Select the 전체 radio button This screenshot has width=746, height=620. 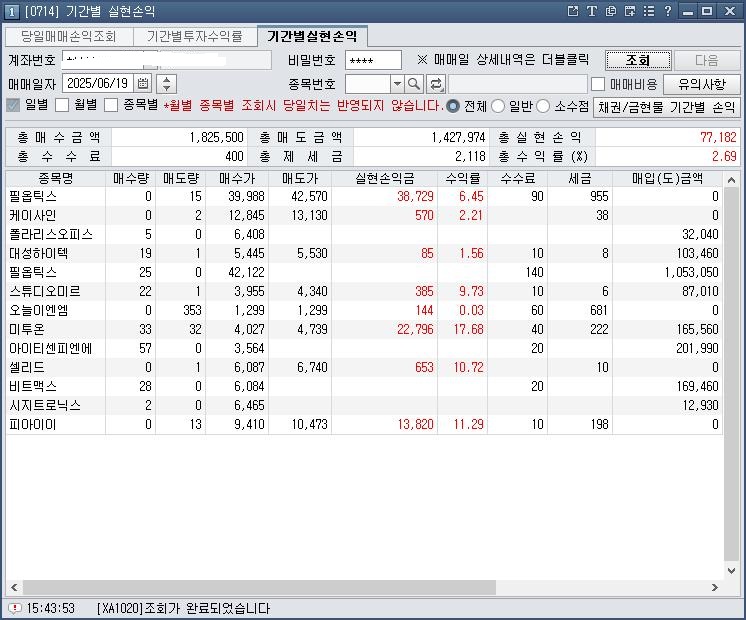[453, 106]
